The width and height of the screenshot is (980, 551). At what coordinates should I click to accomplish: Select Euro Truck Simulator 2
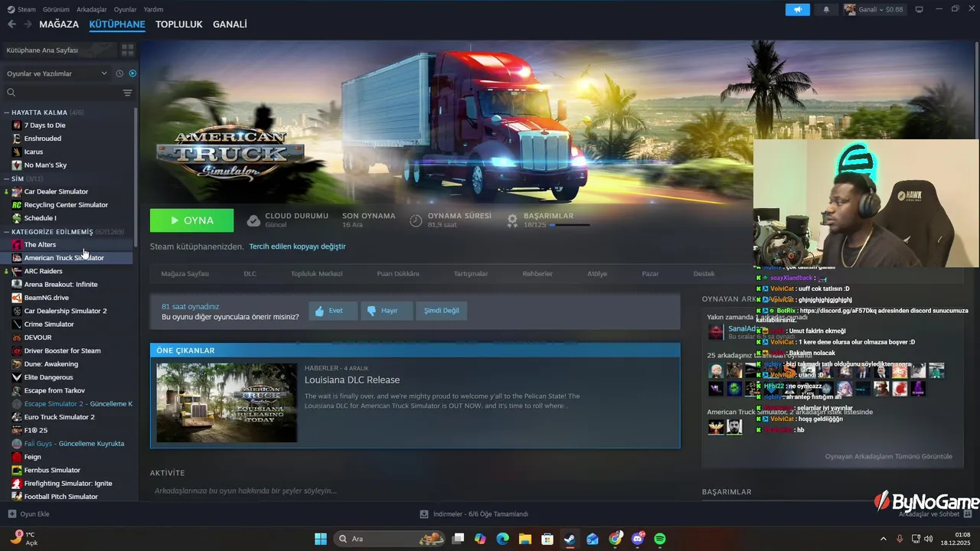point(59,417)
